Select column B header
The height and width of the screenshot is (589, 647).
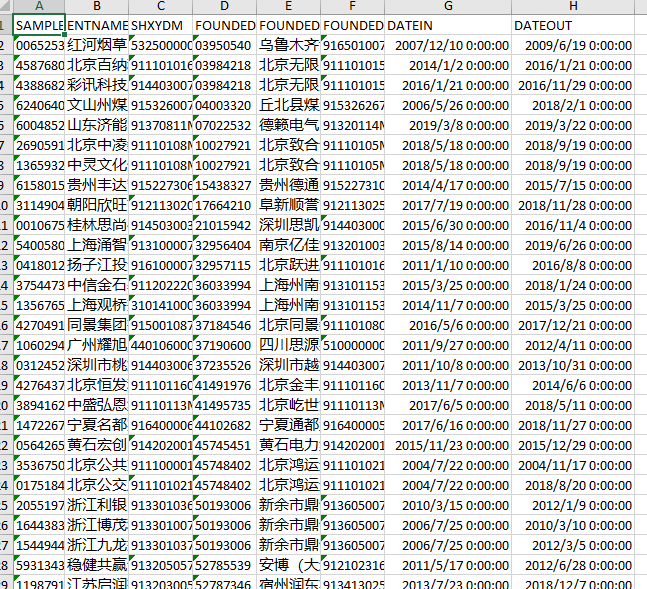pos(97,6)
